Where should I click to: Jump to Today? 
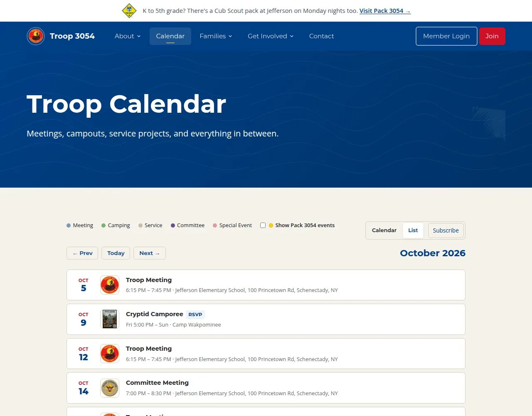click(x=116, y=253)
